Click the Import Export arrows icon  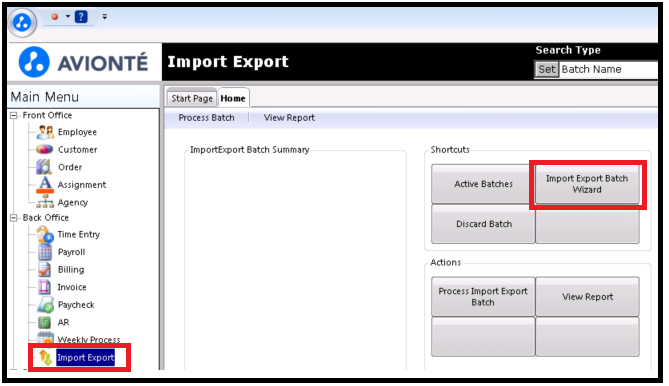tap(45, 357)
